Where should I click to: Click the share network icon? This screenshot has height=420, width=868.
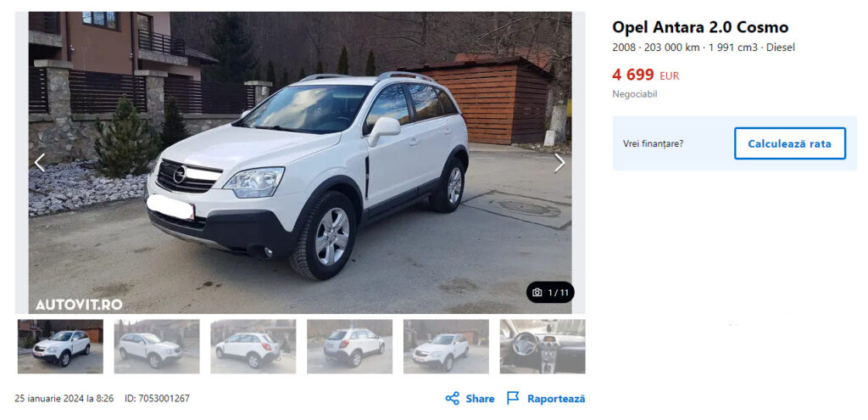pos(453,399)
